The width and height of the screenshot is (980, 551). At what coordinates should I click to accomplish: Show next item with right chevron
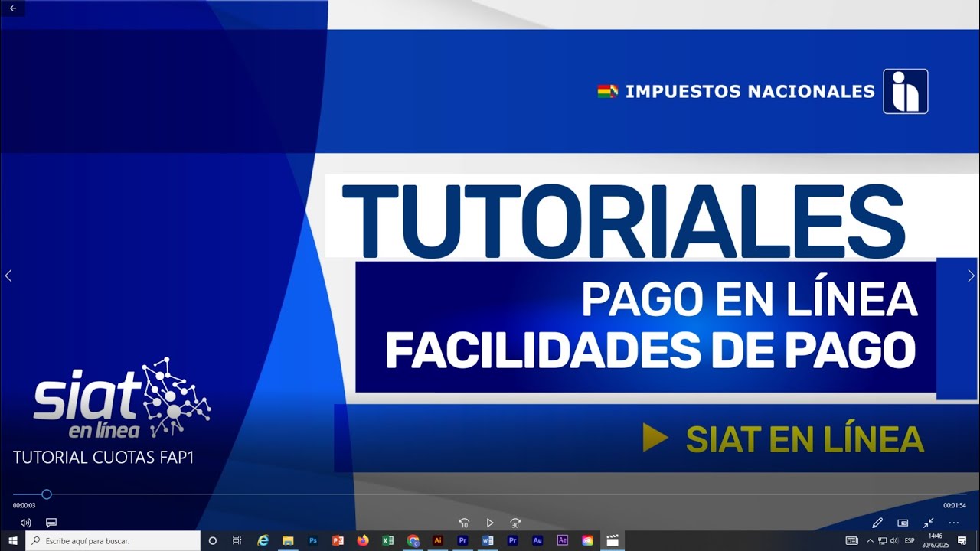coord(971,275)
